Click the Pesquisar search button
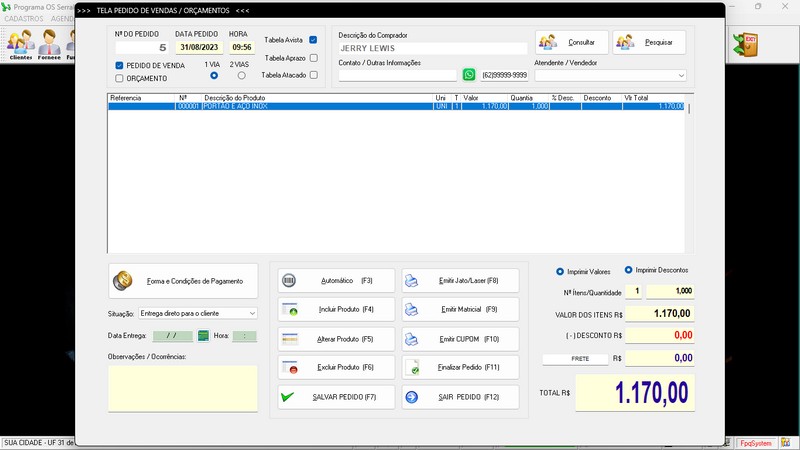 [649, 42]
